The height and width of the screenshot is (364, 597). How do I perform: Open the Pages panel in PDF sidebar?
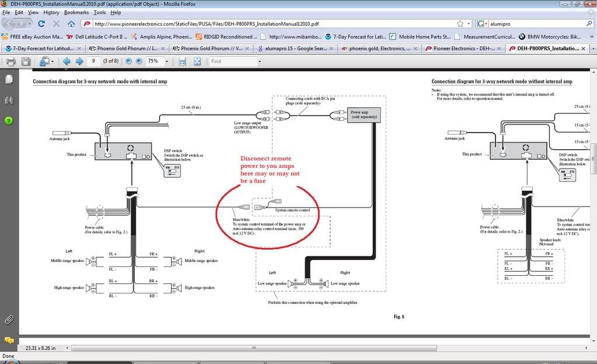click(9, 79)
